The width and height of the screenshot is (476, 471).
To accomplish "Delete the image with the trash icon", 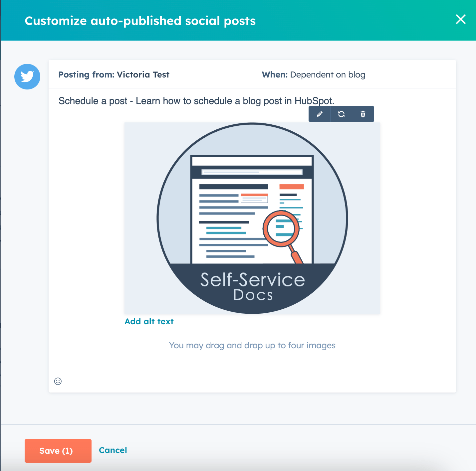I will [363, 114].
